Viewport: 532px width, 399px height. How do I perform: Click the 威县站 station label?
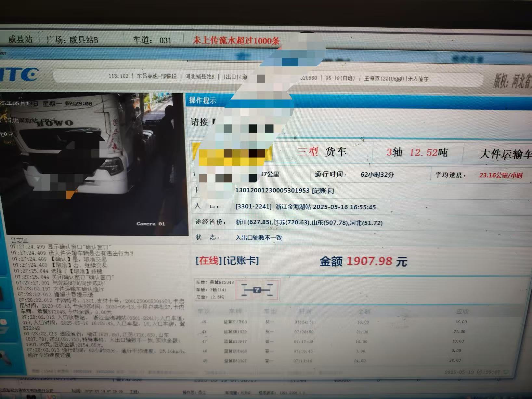click(x=20, y=39)
